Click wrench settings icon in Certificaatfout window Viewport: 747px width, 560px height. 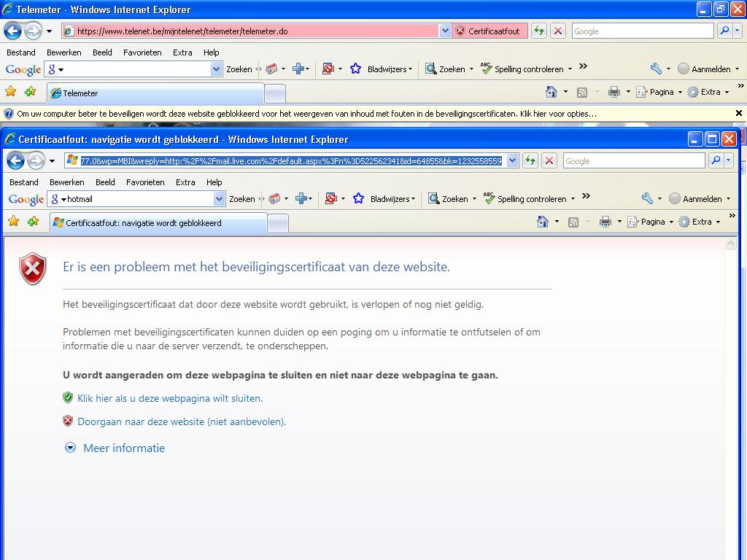(647, 199)
